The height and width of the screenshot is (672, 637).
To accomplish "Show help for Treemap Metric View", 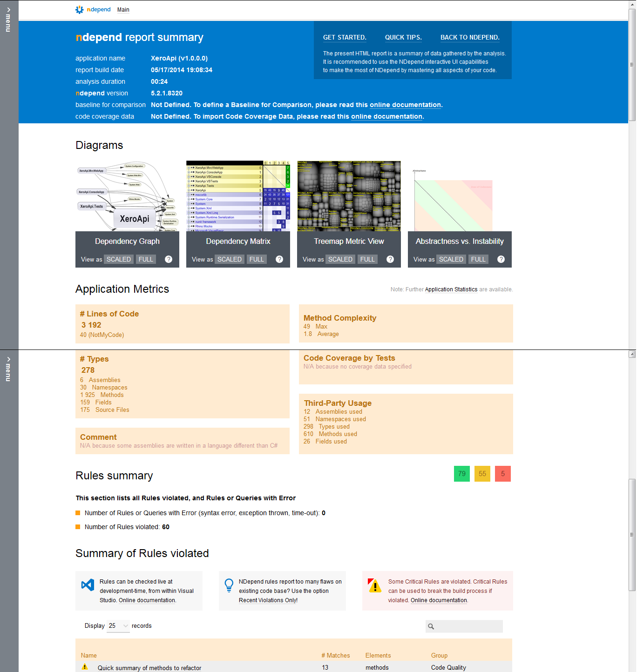I will [x=390, y=259].
